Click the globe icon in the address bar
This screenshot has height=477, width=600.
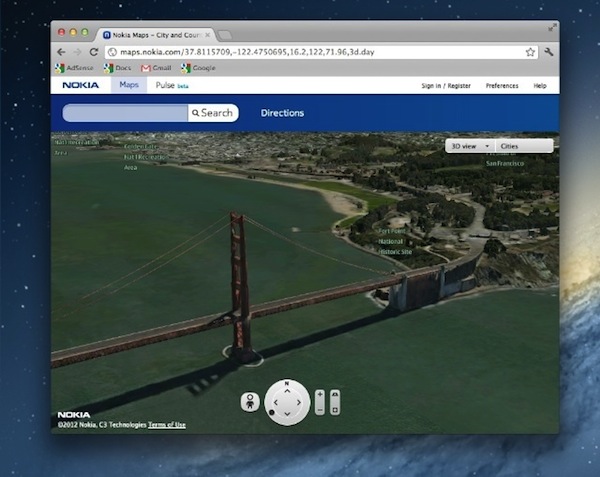[112, 52]
